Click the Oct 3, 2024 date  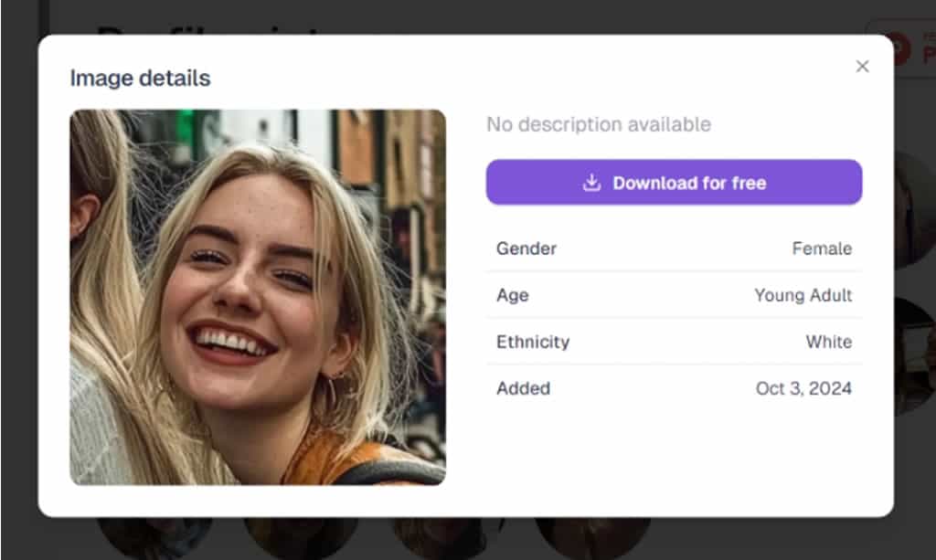803,388
